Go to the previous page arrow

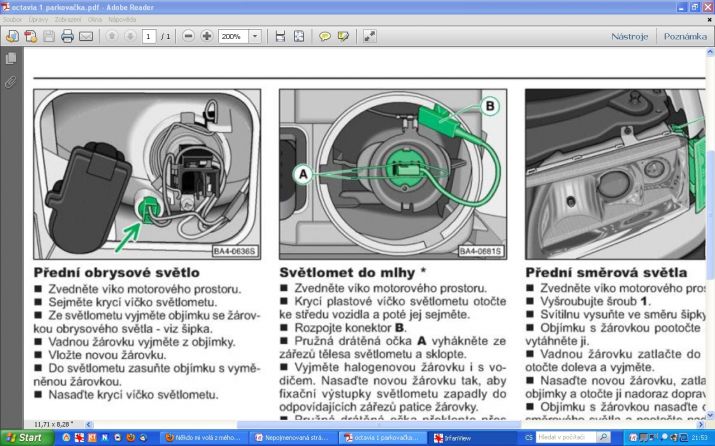point(112,36)
